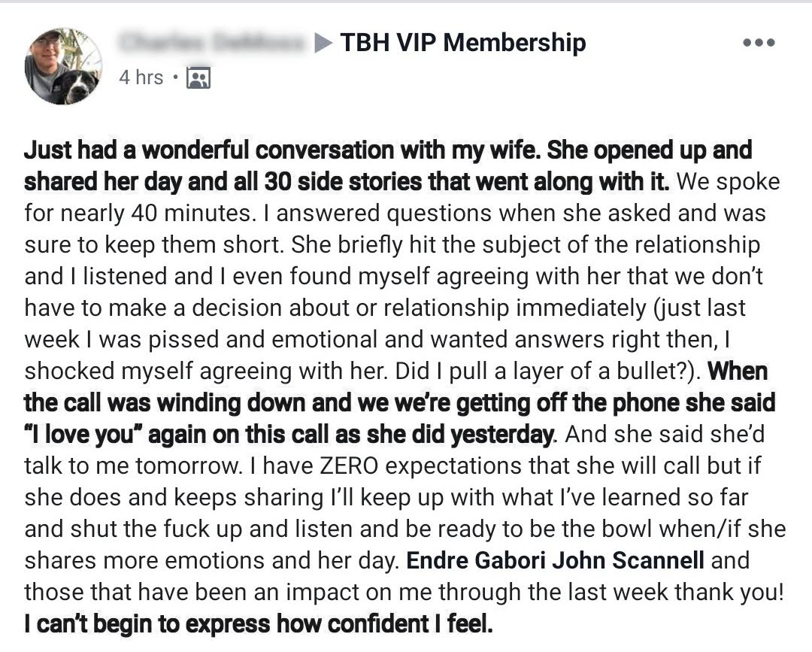The image size is (812, 652).
Task: Open the three-dot post options menu
Action: point(757,43)
